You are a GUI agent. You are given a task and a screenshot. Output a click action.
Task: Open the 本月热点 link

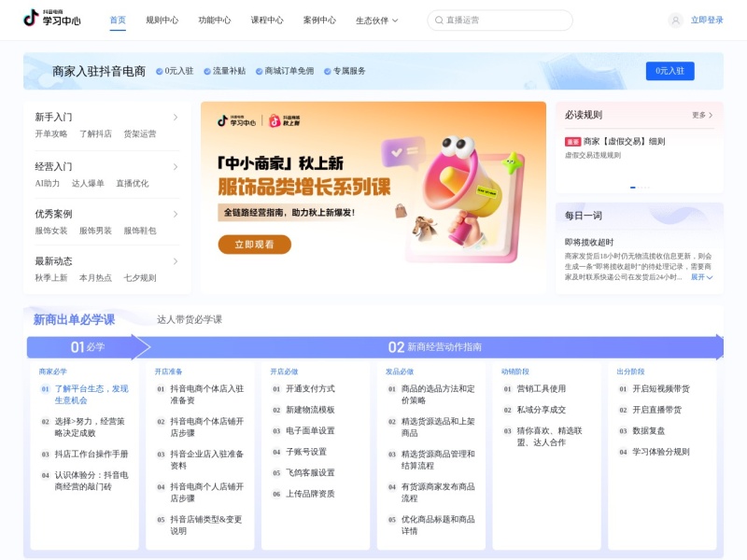[95, 277]
